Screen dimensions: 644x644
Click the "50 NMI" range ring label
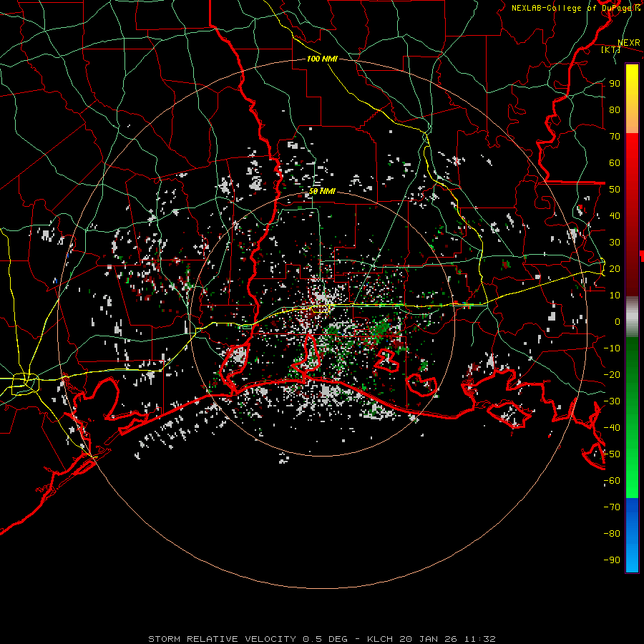pyautogui.click(x=322, y=191)
